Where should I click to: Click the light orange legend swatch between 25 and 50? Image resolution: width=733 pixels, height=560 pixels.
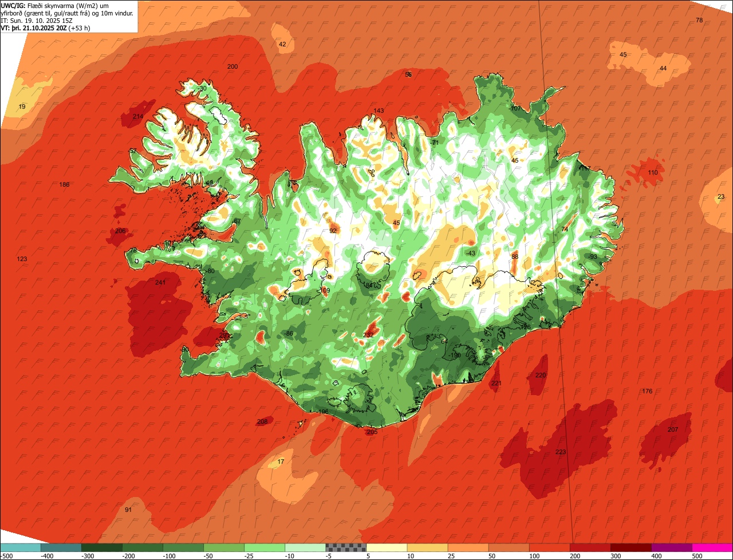(x=468, y=547)
